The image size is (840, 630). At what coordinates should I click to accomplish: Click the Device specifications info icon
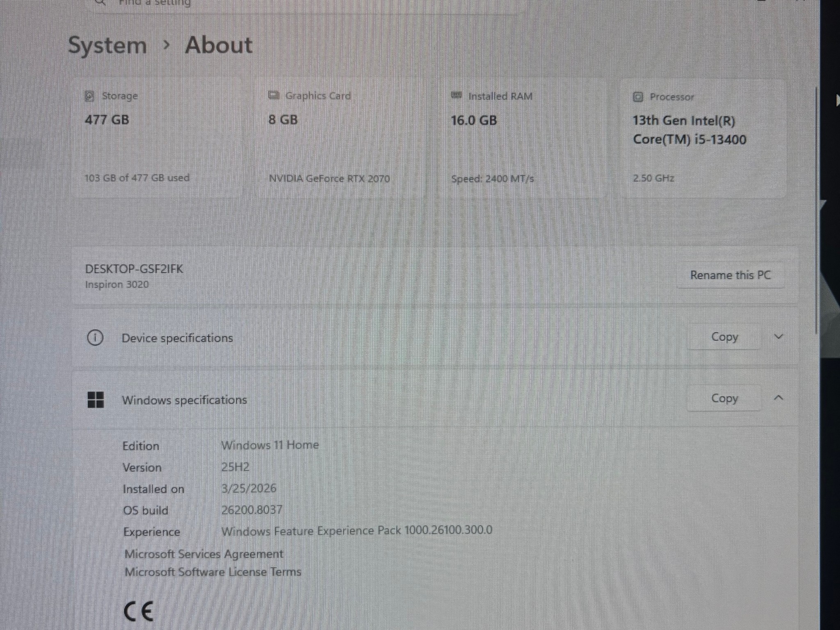click(x=95, y=338)
